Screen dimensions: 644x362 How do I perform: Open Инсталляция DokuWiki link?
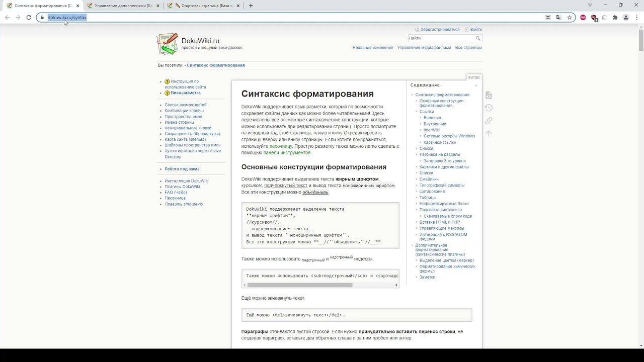tap(187, 181)
